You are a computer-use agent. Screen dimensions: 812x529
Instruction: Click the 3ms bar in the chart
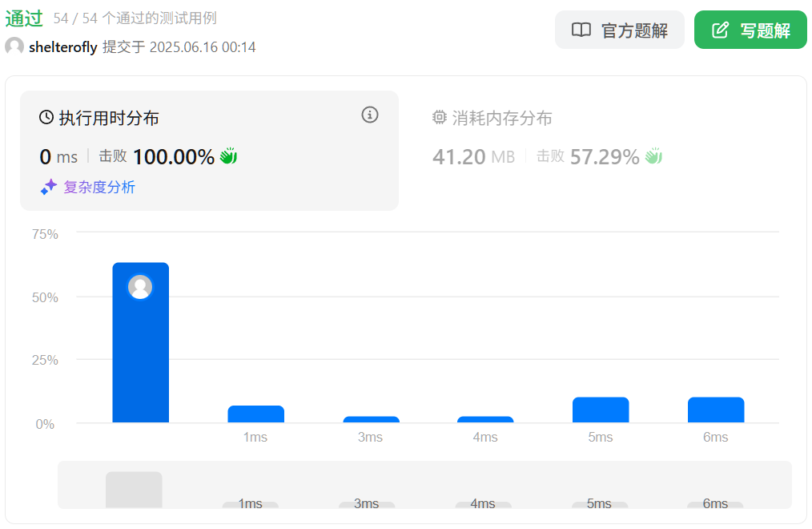[x=372, y=420]
